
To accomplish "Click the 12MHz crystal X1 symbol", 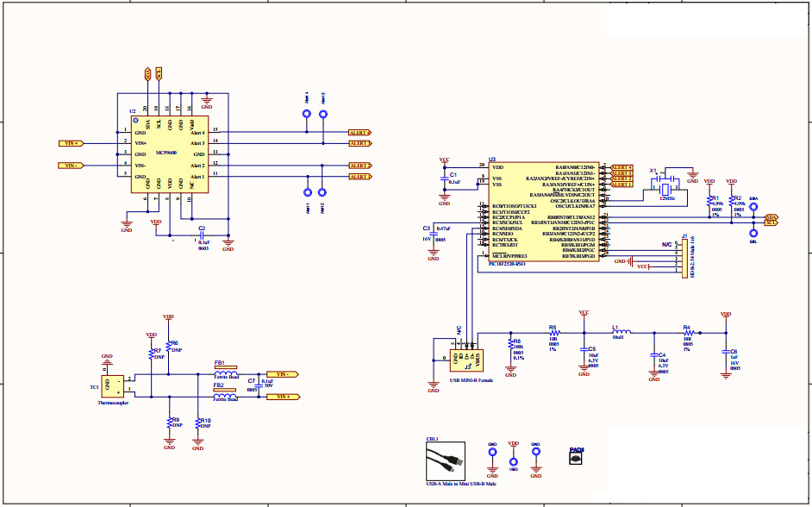I will click(x=664, y=188).
